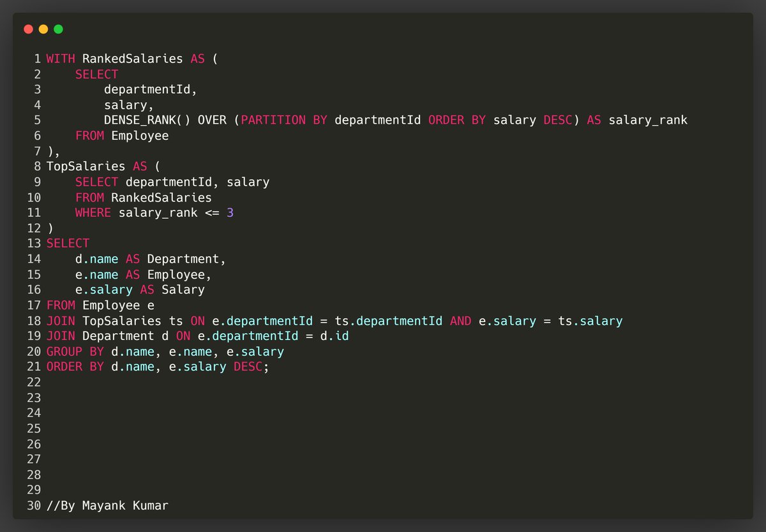Screen dimensions: 766x532
Task: Click the "//By Mayank Kumar" comment
Action: pyautogui.click(x=107, y=505)
